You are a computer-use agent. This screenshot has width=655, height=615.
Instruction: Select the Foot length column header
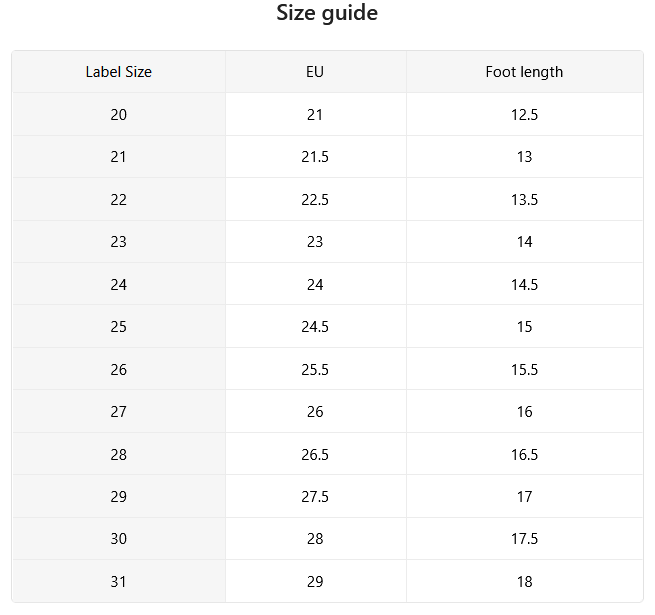[x=525, y=72]
